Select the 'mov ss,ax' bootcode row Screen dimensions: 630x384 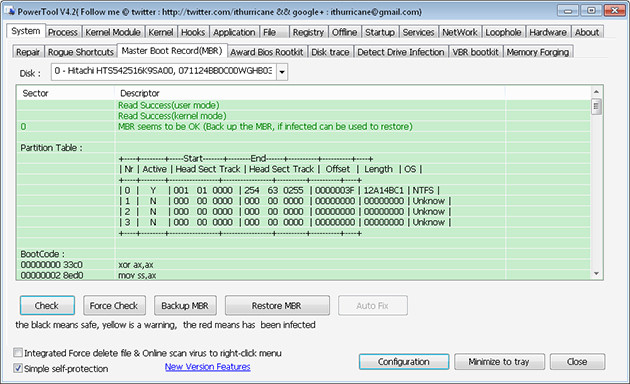[x=303, y=275]
